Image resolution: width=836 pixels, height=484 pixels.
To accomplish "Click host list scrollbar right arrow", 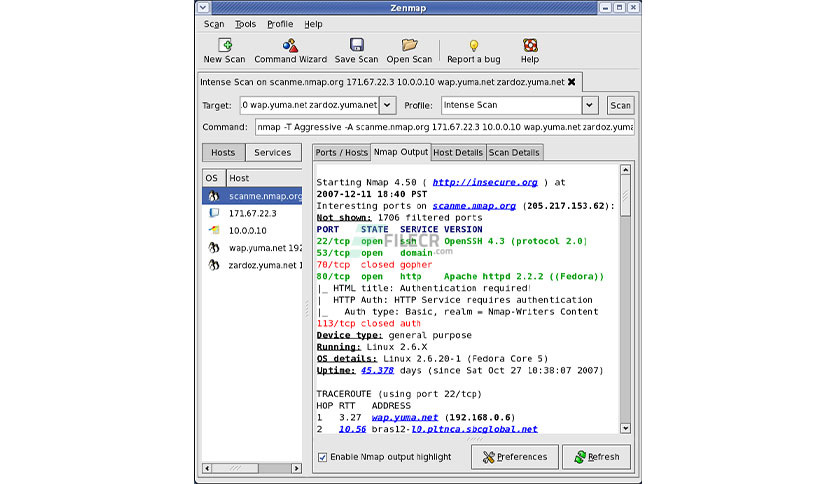I will click(x=296, y=468).
